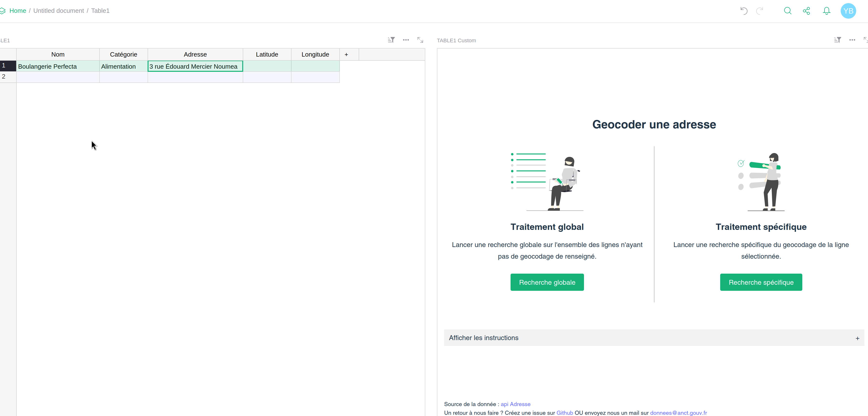This screenshot has height=416, width=868.
Task: Open the table widget three-dots menu
Action: click(x=406, y=40)
